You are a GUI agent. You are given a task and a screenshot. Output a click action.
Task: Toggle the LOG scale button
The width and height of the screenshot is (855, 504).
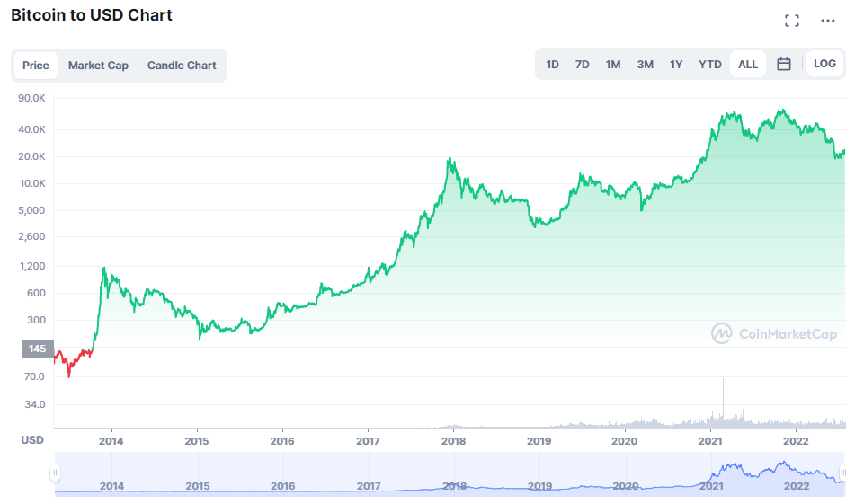(824, 64)
